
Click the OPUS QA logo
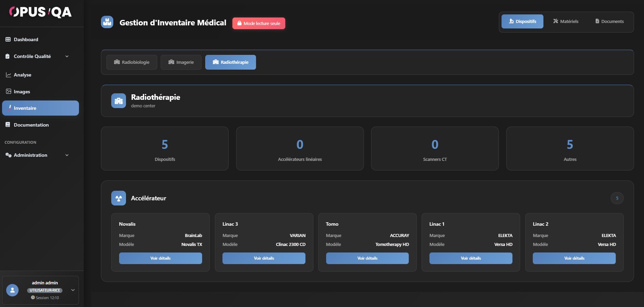tap(40, 12)
